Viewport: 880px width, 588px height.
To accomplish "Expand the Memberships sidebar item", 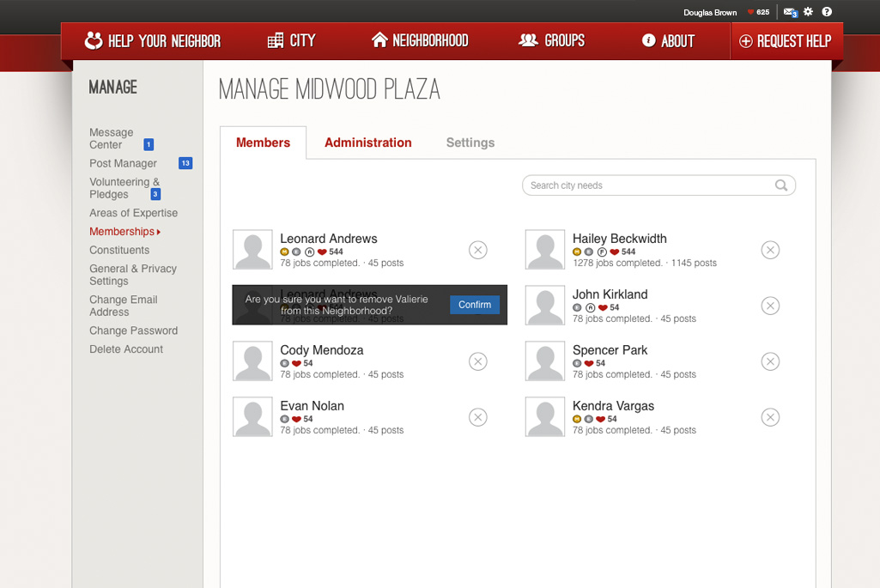I will click(124, 232).
